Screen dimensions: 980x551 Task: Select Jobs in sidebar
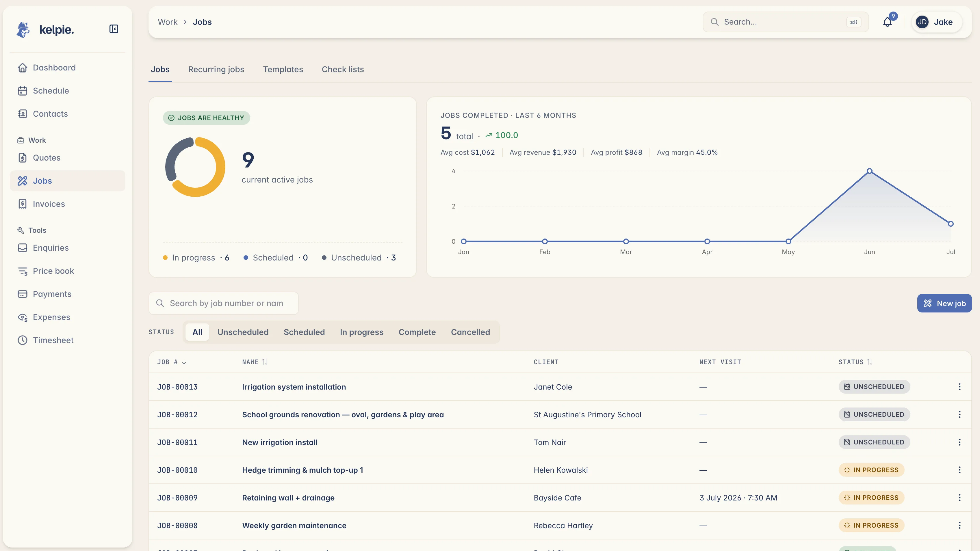click(x=67, y=181)
